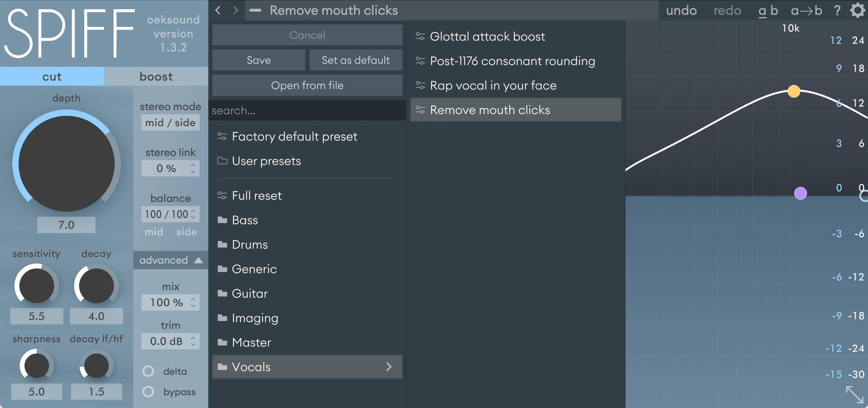Toggle the bypass control
This screenshot has height=408, width=868.
[148, 391]
